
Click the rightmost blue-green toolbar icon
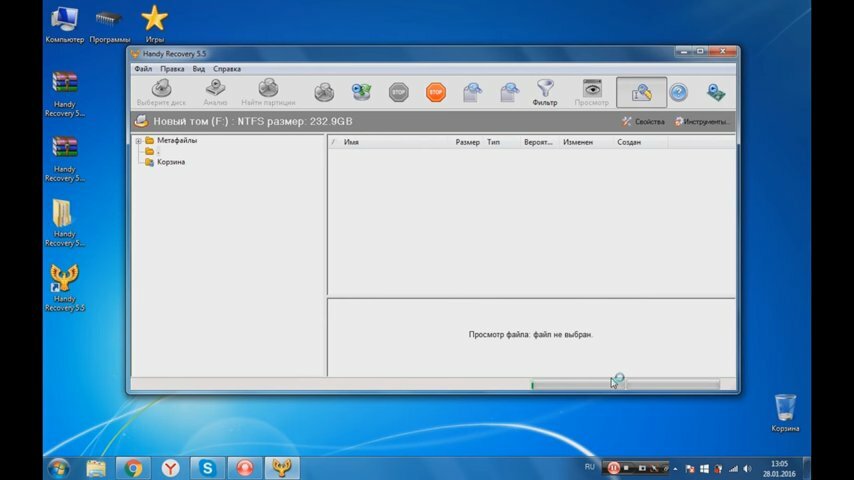click(716, 92)
